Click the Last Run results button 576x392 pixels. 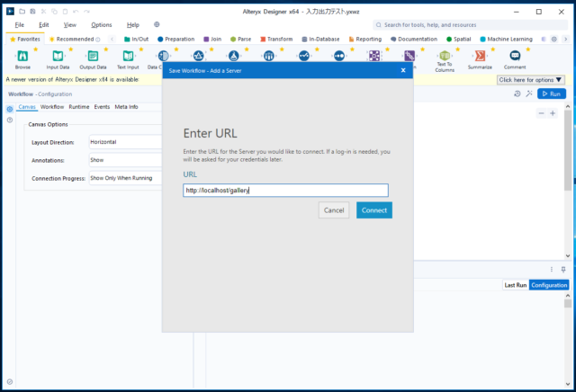point(516,285)
